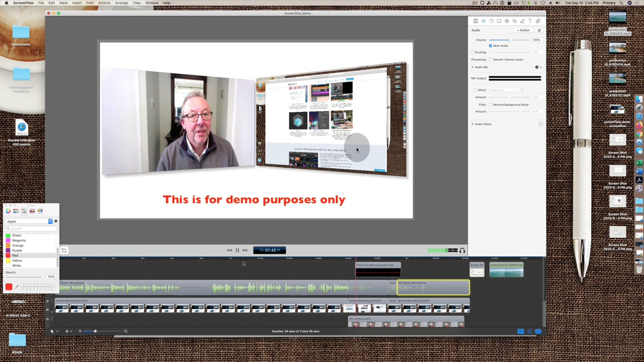
Task: Pause playback
Action: point(237,251)
